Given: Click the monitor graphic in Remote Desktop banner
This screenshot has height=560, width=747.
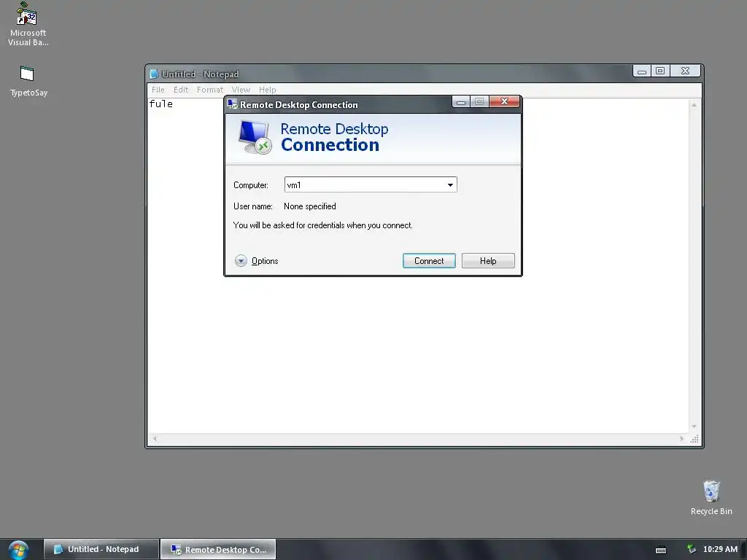Looking at the screenshot, I should (255, 137).
